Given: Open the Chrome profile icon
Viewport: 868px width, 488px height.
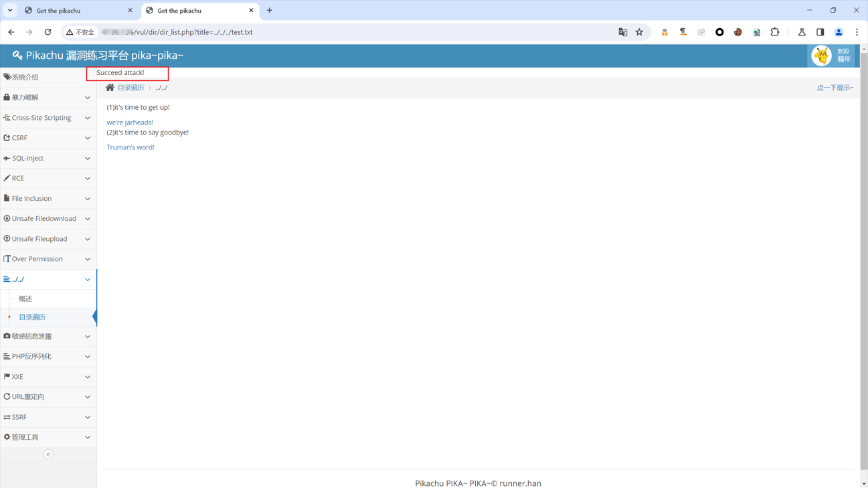Looking at the screenshot, I should [x=839, y=32].
